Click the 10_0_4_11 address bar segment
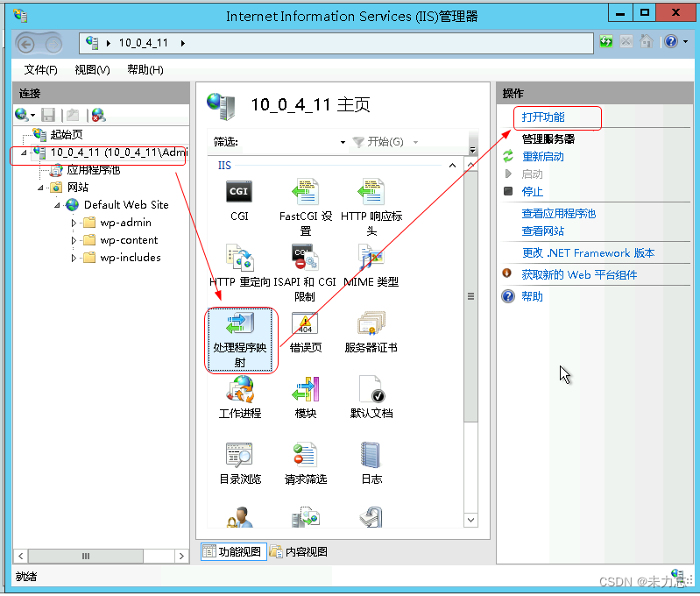This screenshot has width=700, height=596. pyautogui.click(x=144, y=43)
